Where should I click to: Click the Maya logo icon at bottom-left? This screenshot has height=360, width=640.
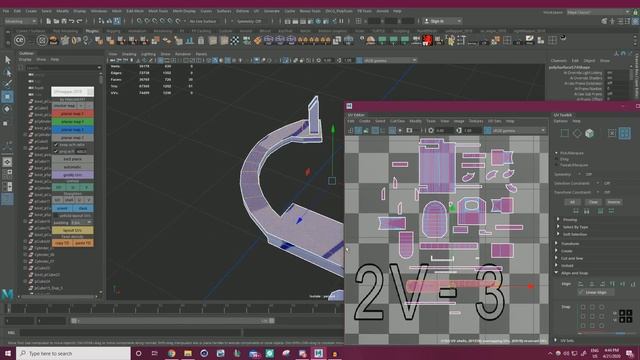(x=7, y=294)
